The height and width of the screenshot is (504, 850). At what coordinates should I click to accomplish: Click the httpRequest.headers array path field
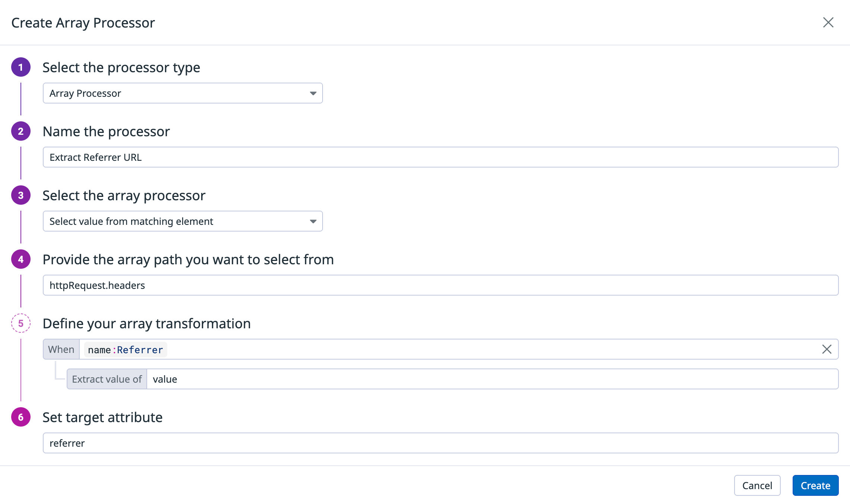coord(440,286)
